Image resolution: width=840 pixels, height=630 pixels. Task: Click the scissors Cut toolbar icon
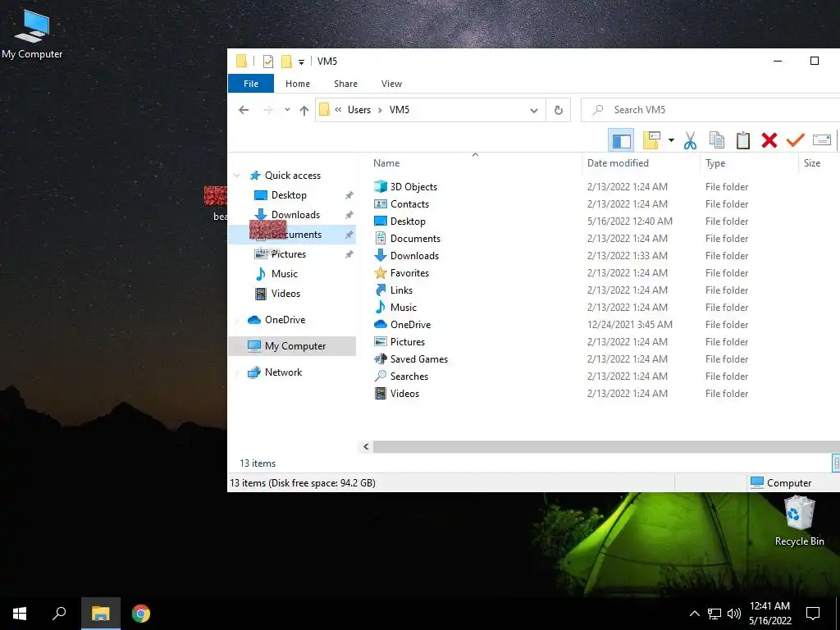(x=690, y=140)
